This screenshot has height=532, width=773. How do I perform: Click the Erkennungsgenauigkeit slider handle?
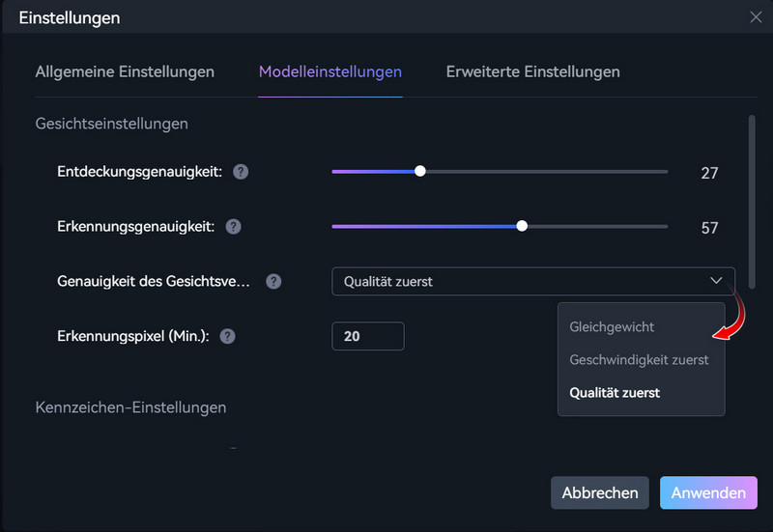[522, 226]
